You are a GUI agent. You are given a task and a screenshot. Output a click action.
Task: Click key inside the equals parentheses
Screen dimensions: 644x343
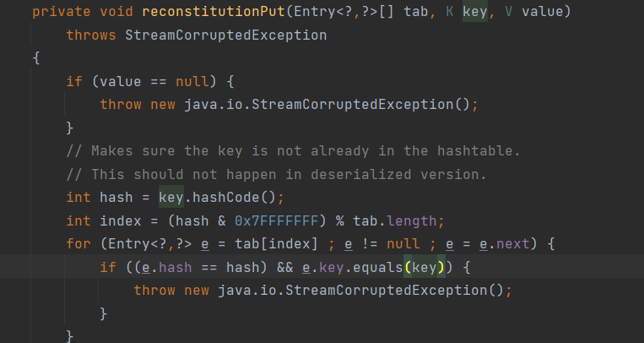(x=425, y=267)
